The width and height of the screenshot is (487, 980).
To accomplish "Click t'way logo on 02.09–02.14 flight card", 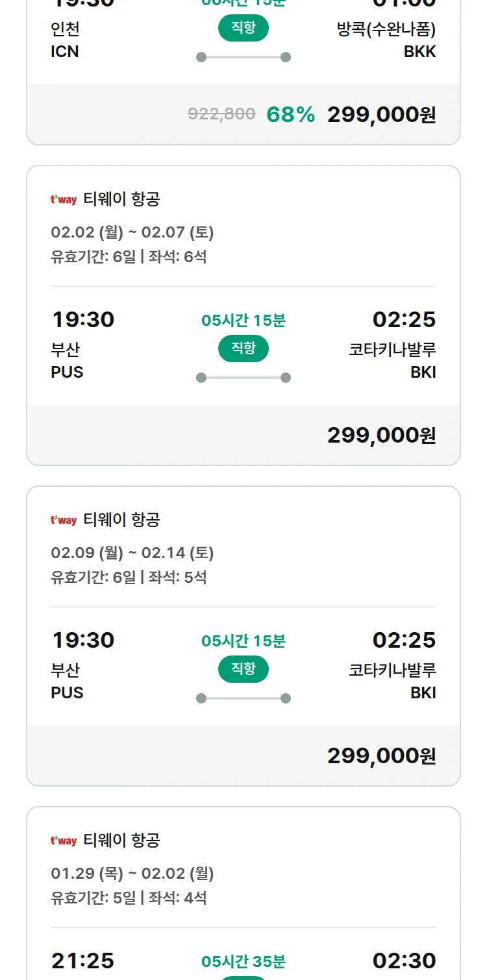I will [64, 521].
